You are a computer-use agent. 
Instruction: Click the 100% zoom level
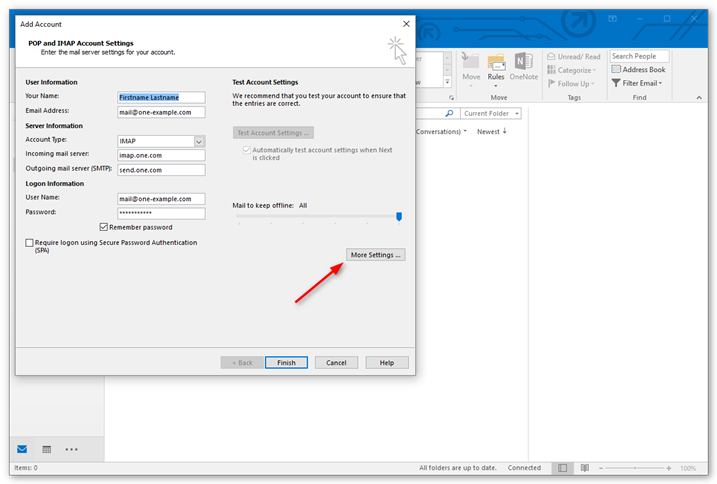(x=688, y=468)
